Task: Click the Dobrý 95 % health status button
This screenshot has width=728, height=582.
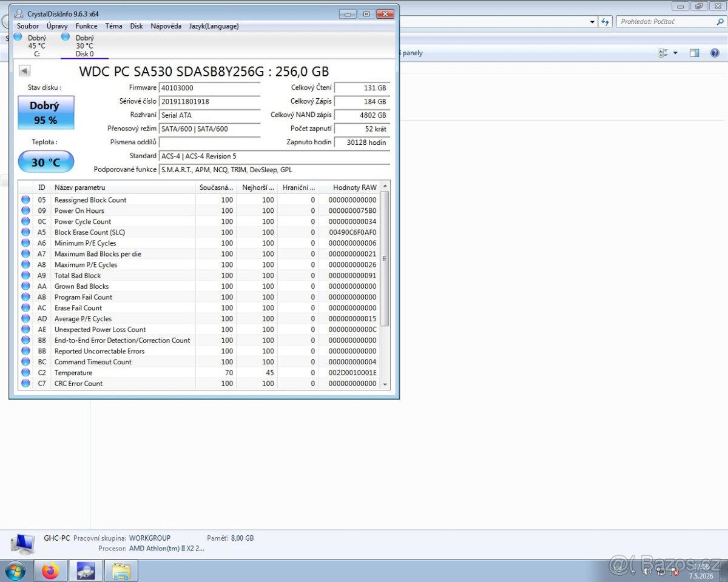Action: [46, 113]
